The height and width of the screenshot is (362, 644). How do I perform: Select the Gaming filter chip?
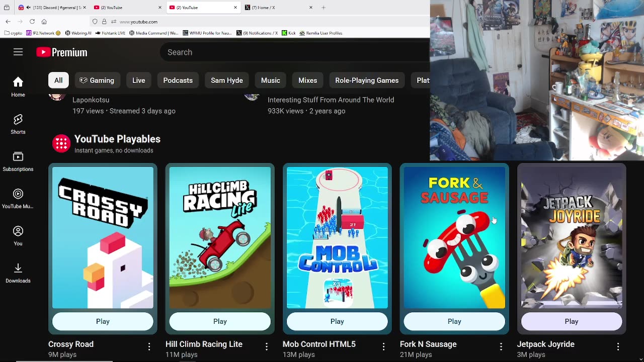pyautogui.click(x=97, y=80)
